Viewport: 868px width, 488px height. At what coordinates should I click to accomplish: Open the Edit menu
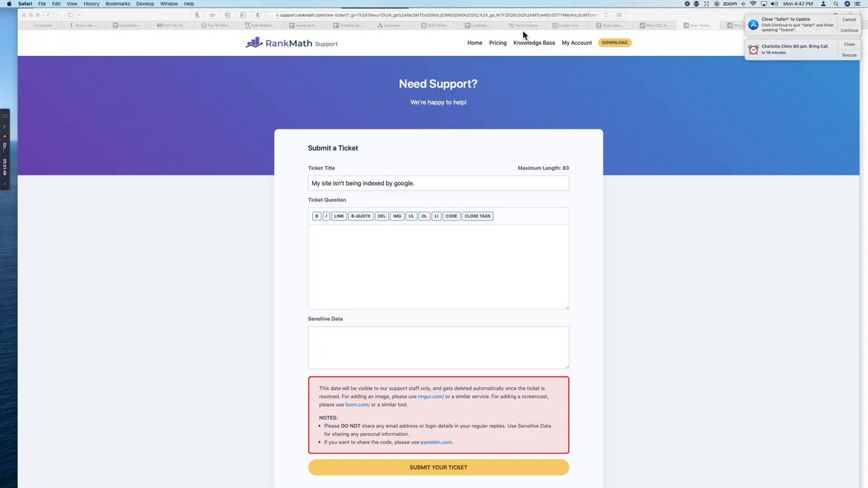coord(57,4)
